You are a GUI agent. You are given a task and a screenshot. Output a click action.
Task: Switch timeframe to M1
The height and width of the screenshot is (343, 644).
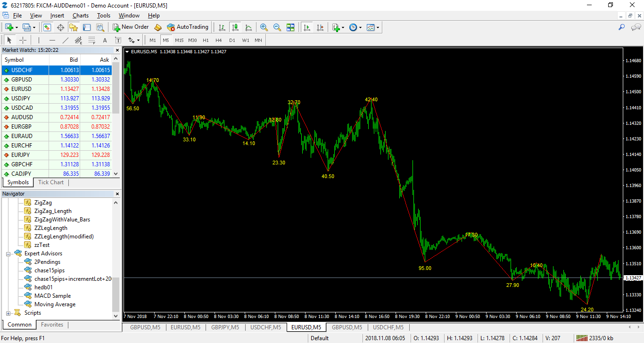point(153,40)
